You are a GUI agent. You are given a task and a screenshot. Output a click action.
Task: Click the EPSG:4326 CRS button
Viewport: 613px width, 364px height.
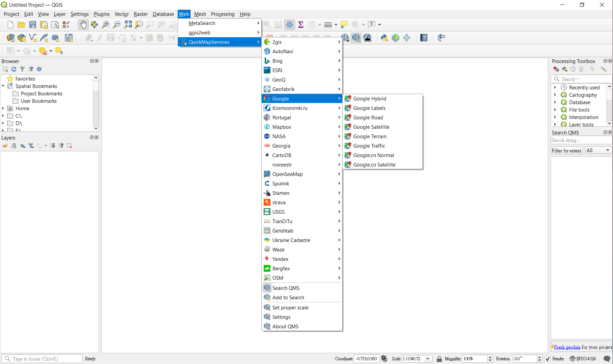point(583,359)
